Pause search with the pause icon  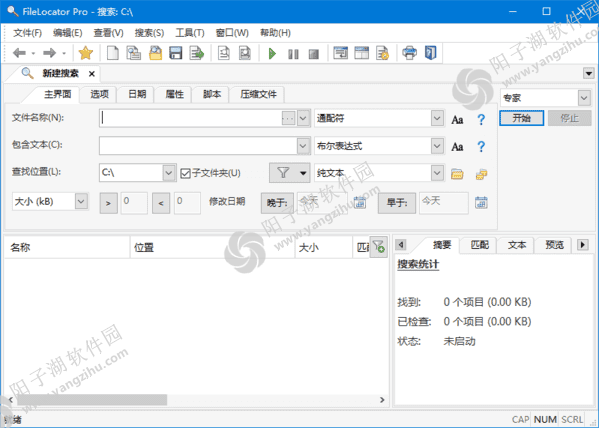click(x=293, y=54)
